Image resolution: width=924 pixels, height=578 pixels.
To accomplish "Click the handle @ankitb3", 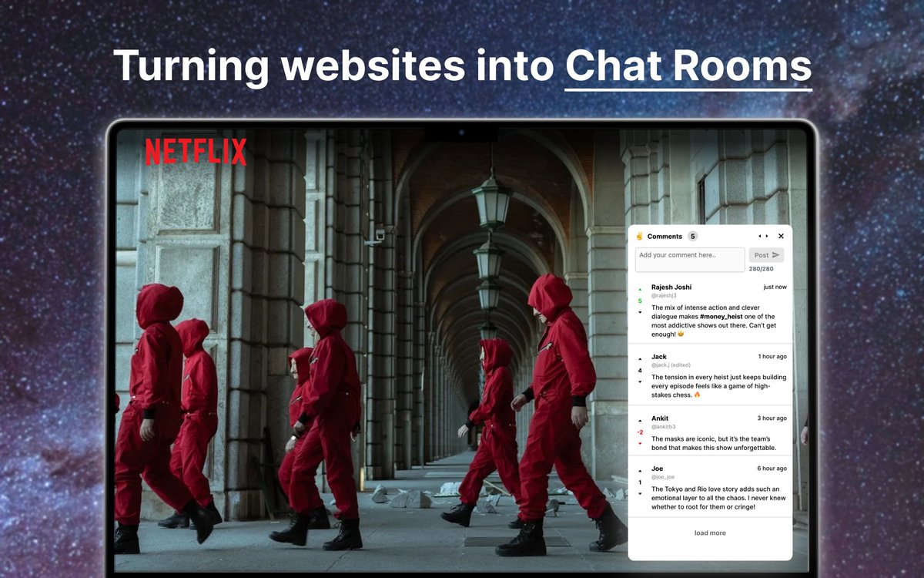I will [x=664, y=427].
